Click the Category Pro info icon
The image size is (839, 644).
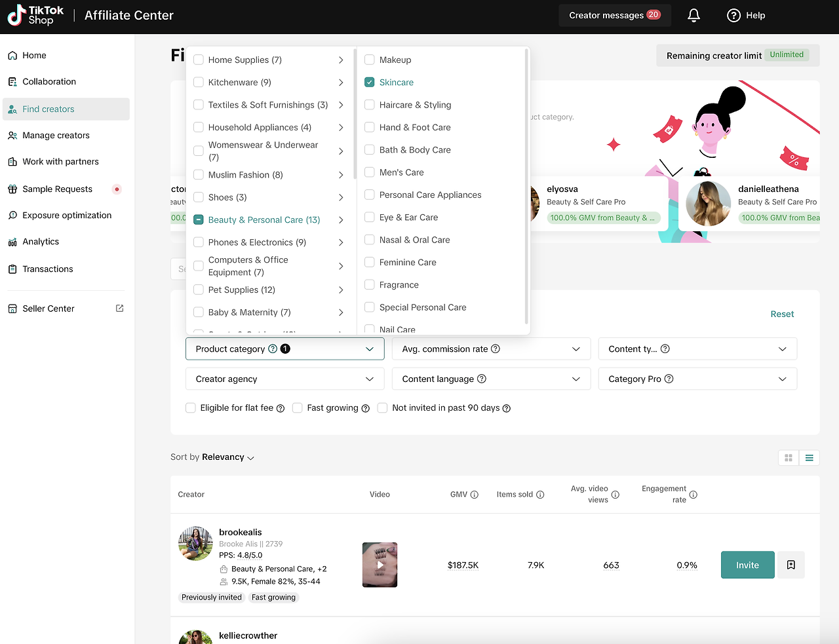[669, 379]
